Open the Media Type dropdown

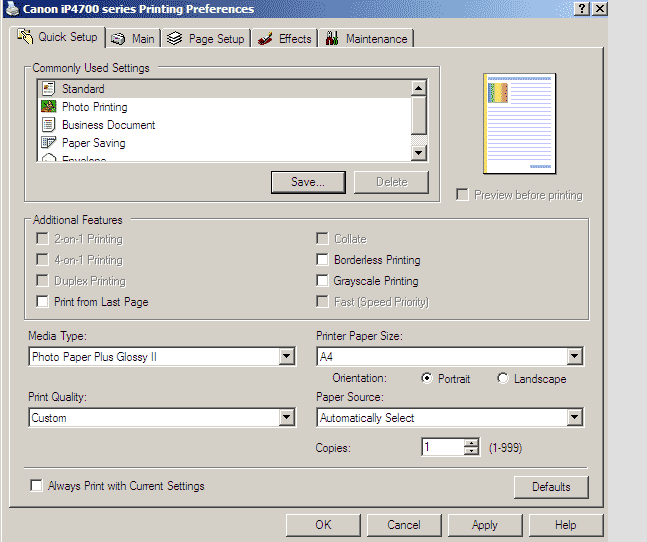coord(286,356)
